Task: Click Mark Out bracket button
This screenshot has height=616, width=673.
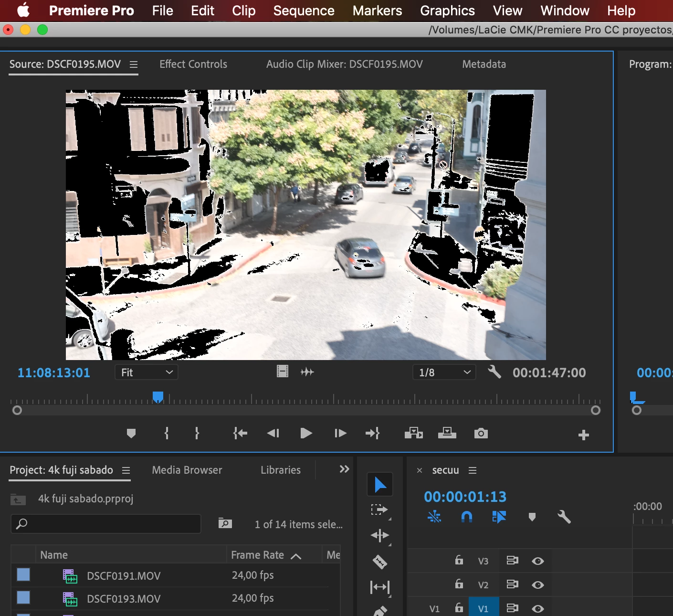Action: pyautogui.click(x=197, y=434)
